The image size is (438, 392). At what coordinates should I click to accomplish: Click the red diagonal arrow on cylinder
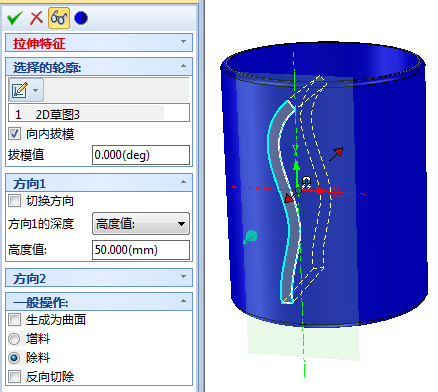pyautogui.click(x=336, y=154)
